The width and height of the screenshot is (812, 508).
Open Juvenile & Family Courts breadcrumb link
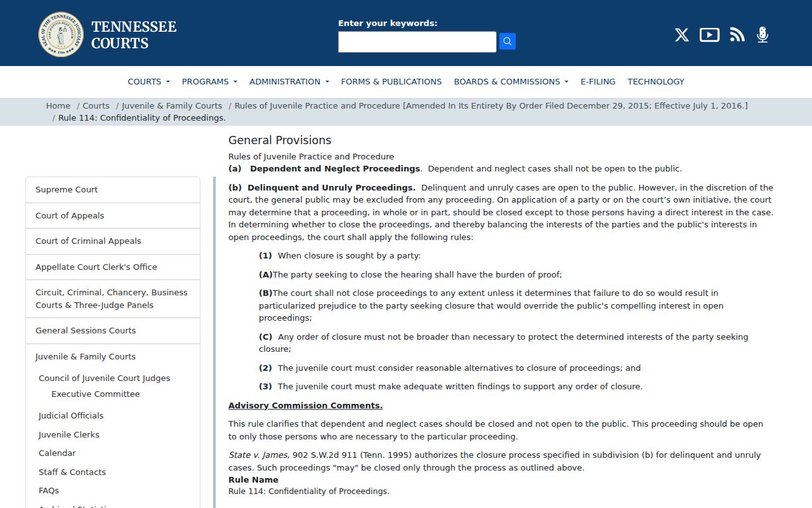(x=172, y=105)
